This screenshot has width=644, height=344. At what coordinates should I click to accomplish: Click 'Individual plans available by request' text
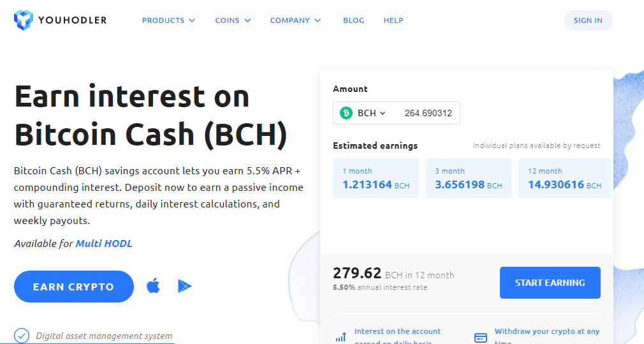(536, 146)
